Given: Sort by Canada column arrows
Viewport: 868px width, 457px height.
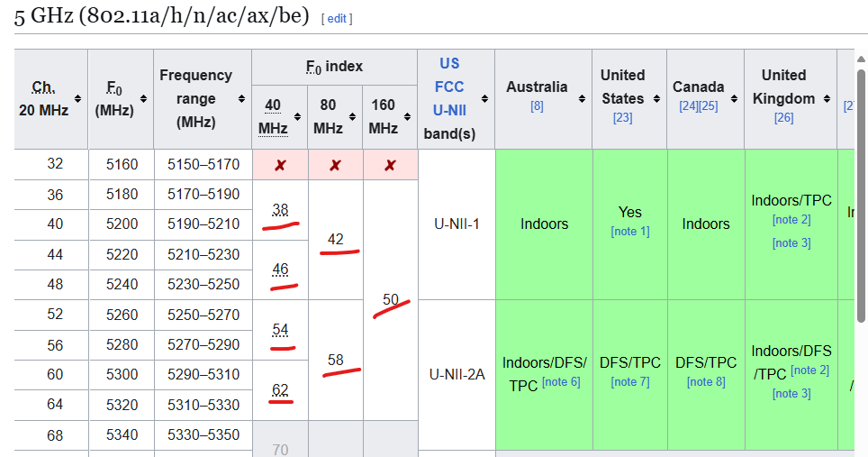Looking at the screenshot, I should [734, 98].
